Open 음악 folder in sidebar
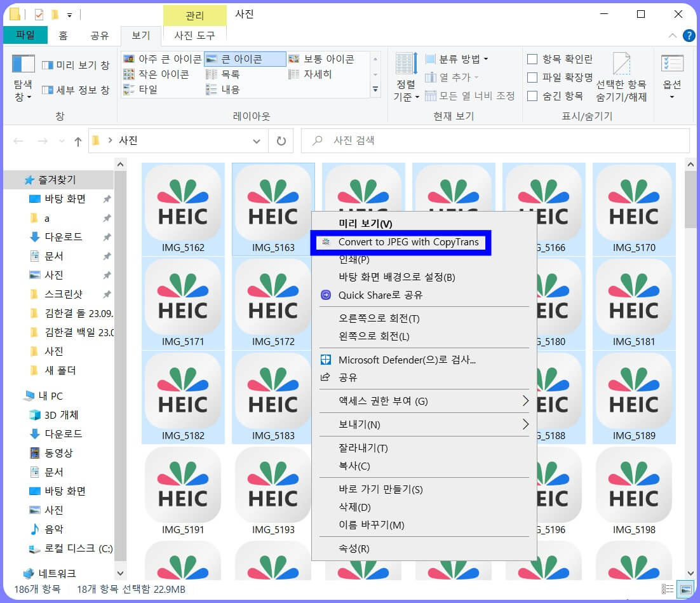Image resolution: width=700 pixels, height=603 pixels. [53, 529]
